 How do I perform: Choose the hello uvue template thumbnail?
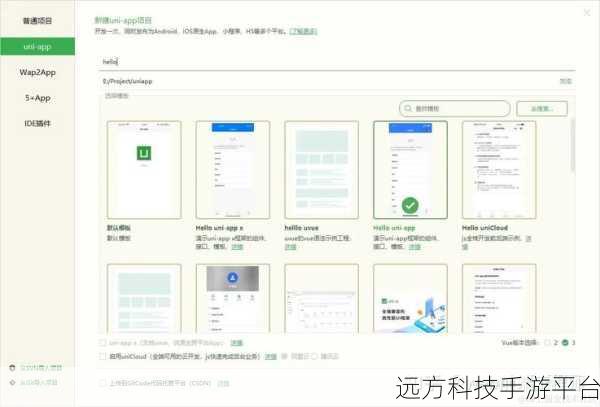(321, 170)
